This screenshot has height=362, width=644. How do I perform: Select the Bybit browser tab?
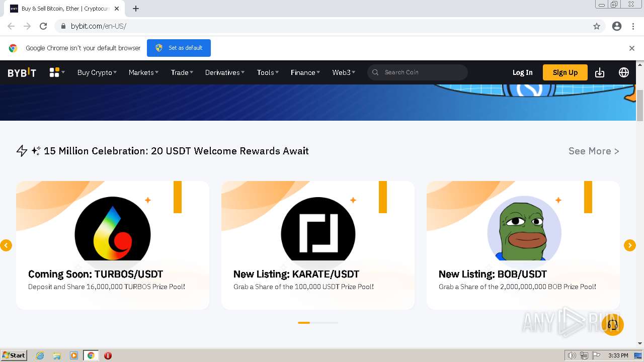tap(65, 9)
